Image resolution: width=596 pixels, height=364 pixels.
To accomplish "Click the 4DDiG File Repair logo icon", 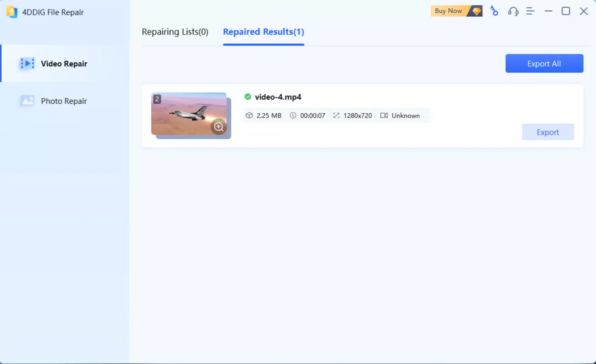I will coord(12,12).
